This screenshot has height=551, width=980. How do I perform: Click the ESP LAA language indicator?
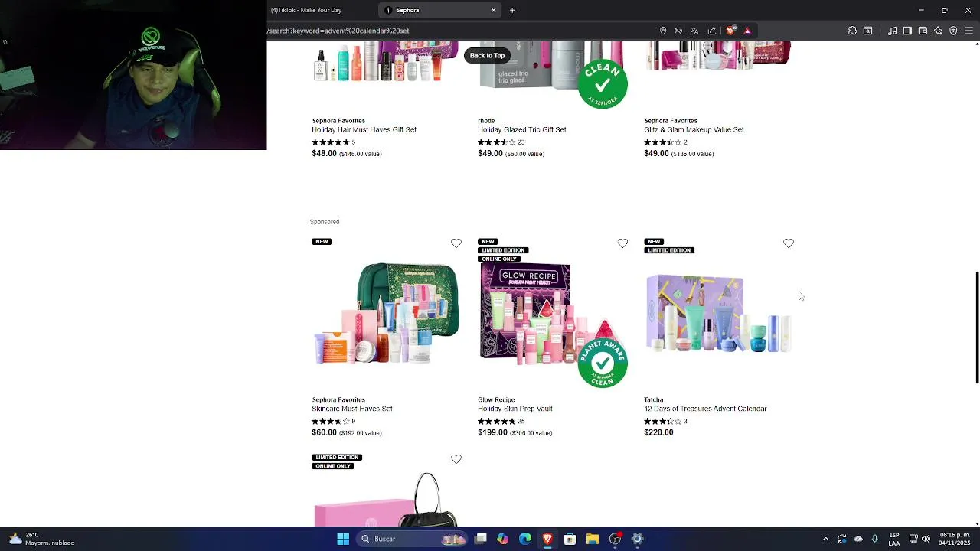click(894, 539)
